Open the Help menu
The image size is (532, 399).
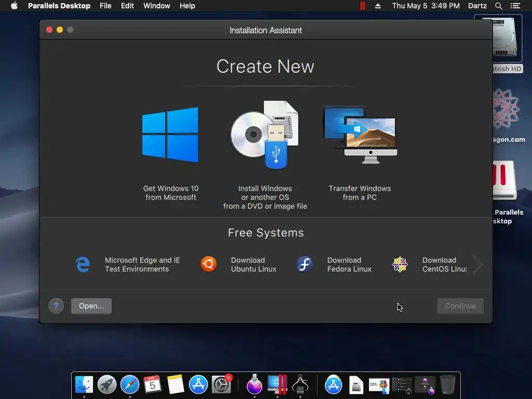tap(187, 6)
